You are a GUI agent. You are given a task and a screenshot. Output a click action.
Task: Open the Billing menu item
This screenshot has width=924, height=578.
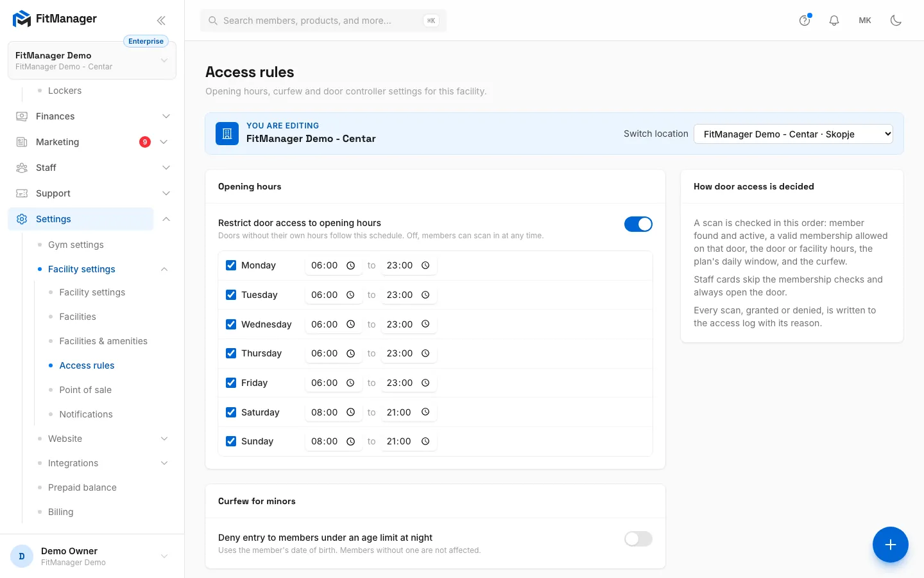pyautogui.click(x=60, y=512)
